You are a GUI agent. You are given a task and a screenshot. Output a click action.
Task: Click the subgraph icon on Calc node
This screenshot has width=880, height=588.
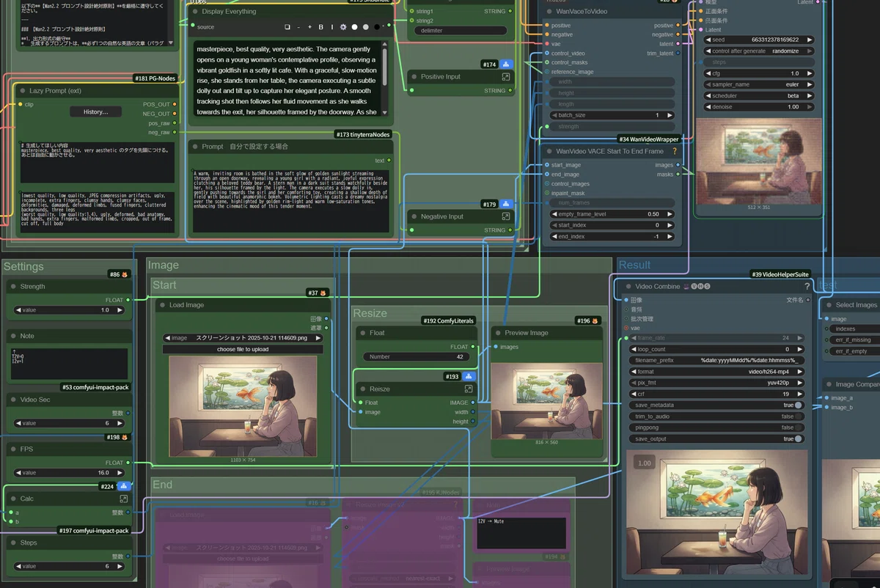click(x=124, y=499)
